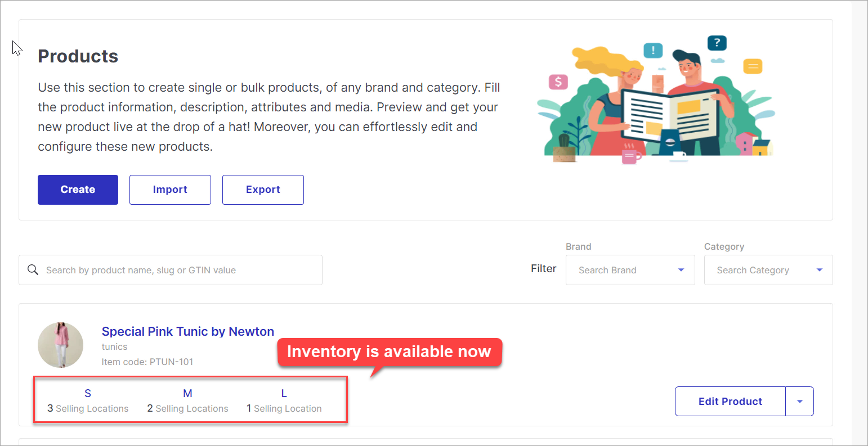Click the Products header illustration
Viewport: 868px width, 446px height.
[x=656, y=100]
